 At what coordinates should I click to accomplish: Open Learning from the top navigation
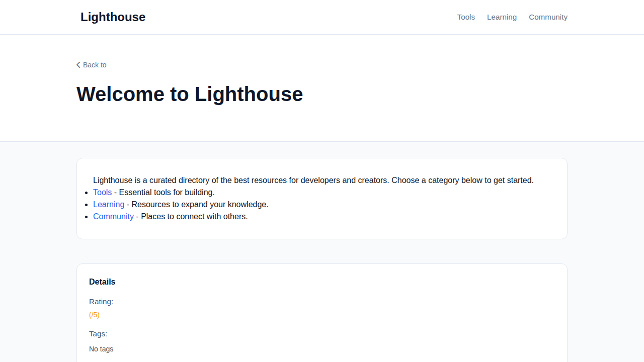click(502, 17)
